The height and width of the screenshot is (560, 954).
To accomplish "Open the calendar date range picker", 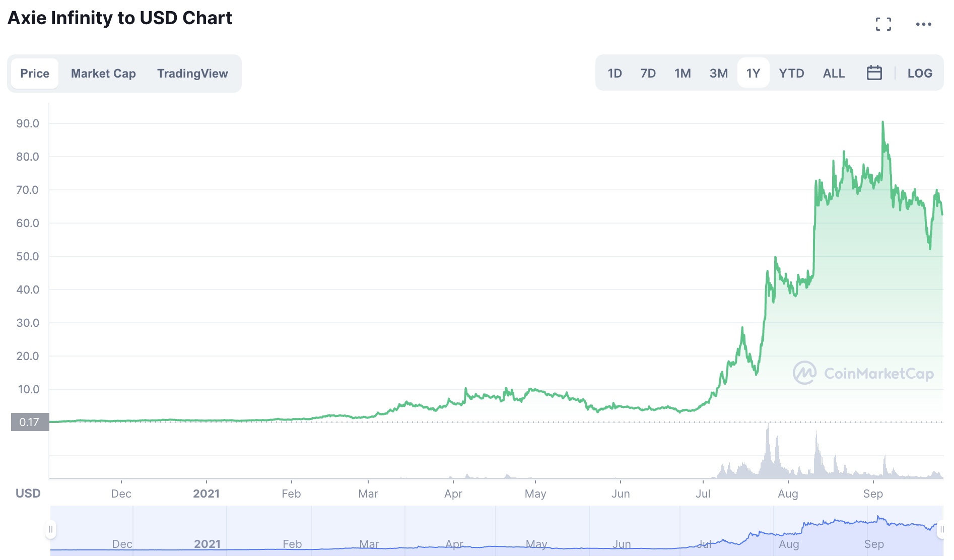I will (874, 73).
